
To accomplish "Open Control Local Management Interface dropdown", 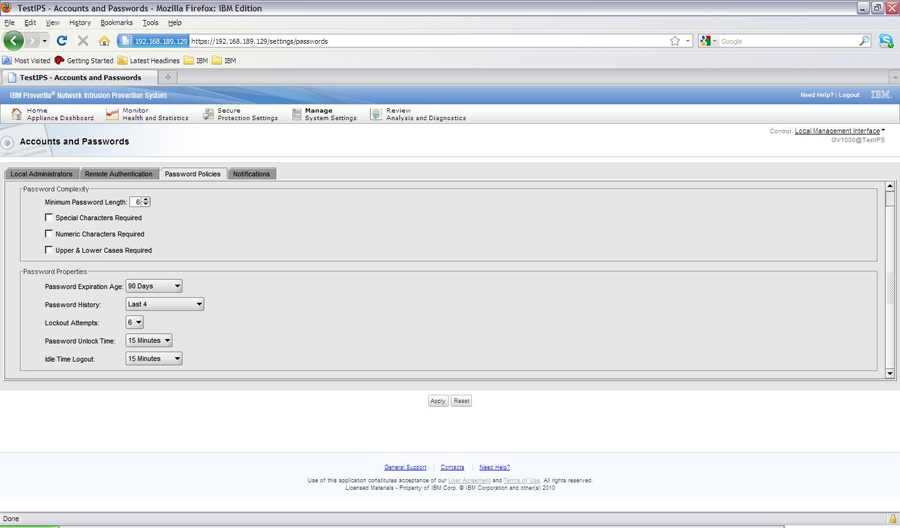I will 840,131.
